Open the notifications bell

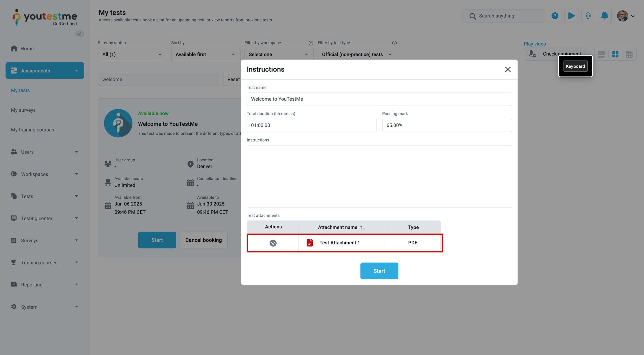(x=604, y=16)
